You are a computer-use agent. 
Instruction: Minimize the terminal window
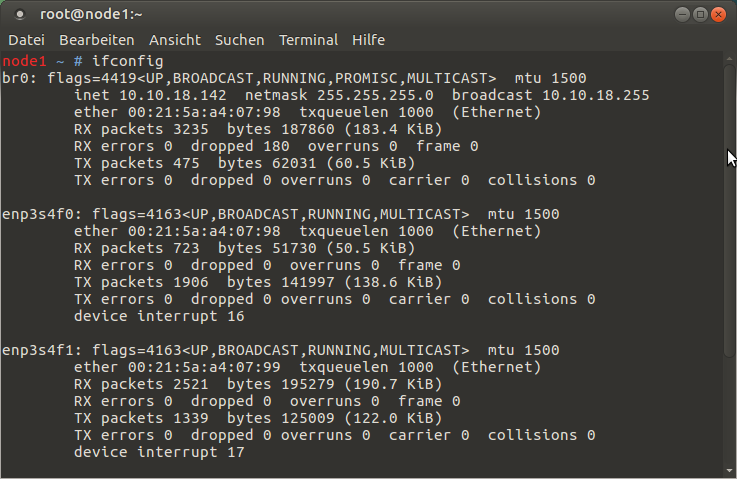pos(682,15)
